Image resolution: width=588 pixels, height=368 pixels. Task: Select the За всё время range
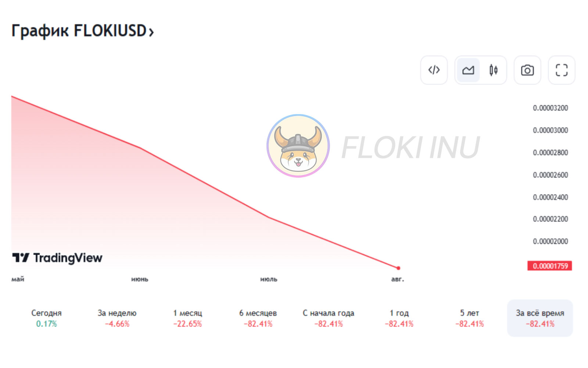point(540,318)
